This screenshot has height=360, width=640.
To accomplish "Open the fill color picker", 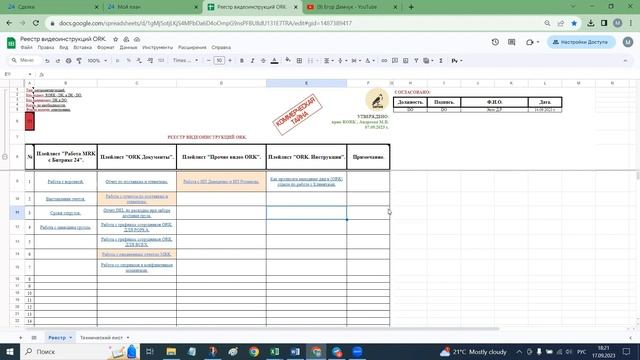I will (x=288, y=60).
